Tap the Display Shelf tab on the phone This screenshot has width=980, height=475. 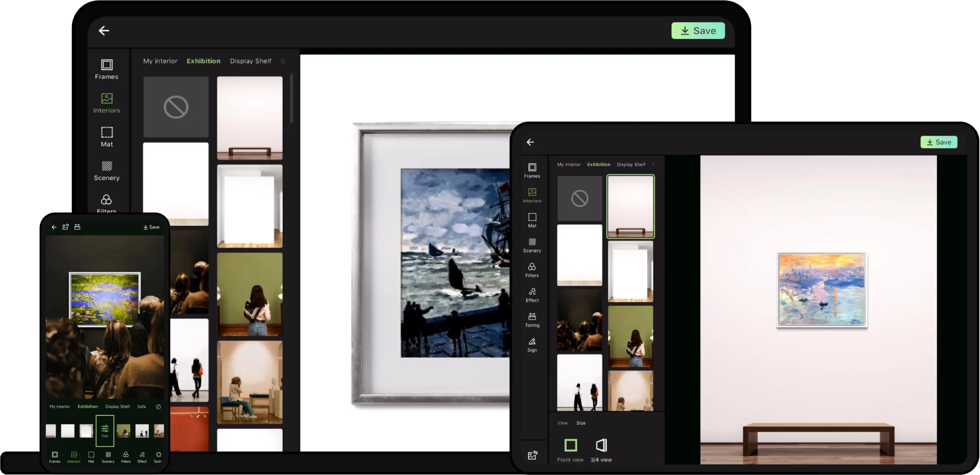117,406
